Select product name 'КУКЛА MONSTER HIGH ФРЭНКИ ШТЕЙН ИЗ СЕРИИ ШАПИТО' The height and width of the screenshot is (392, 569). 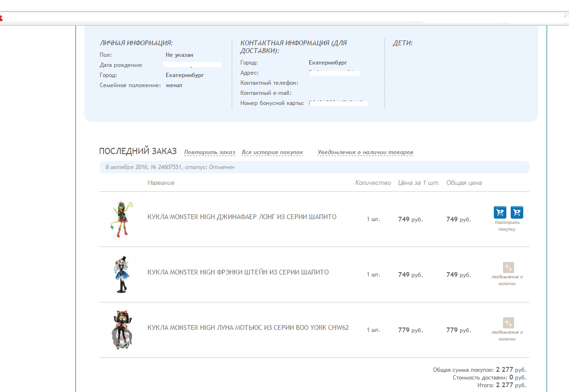click(x=238, y=273)
